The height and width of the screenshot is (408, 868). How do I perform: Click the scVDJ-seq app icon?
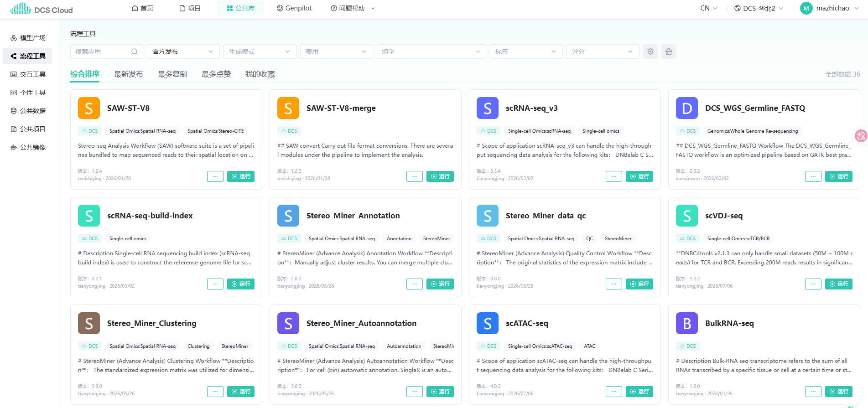[x=687, y=216]
